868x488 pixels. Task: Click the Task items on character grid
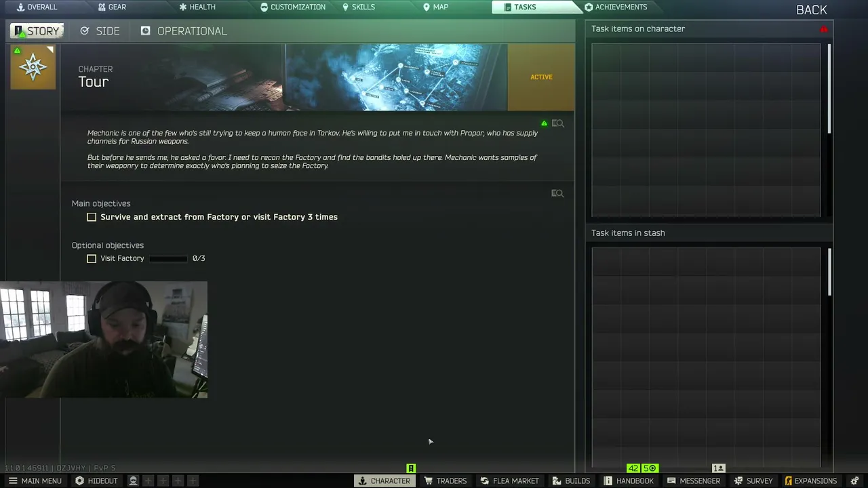[x=706, y=130]
